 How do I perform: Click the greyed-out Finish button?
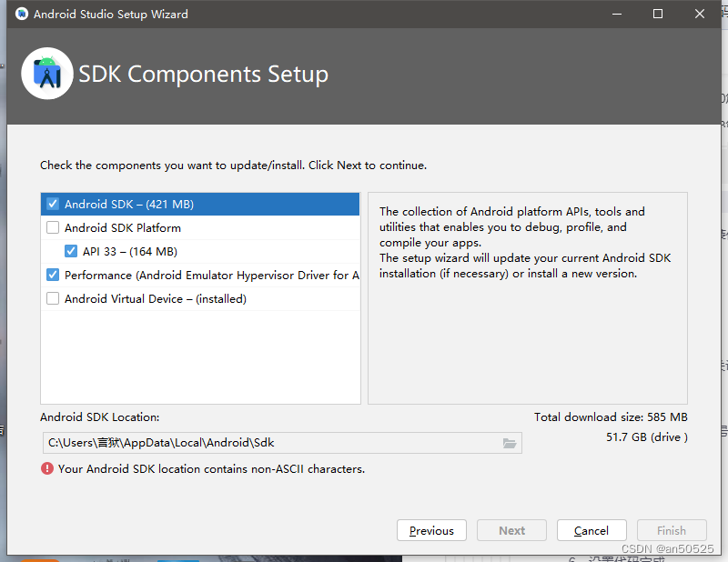(x=672, y=530)
